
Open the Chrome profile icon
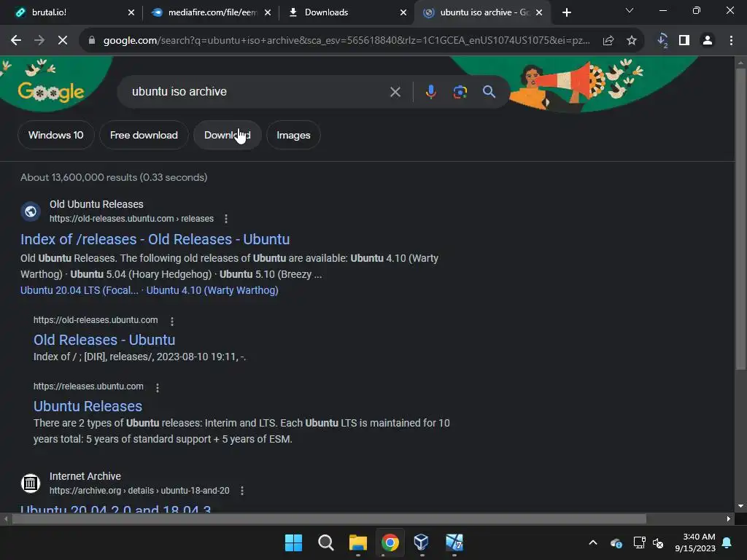(x=708, y=41)
